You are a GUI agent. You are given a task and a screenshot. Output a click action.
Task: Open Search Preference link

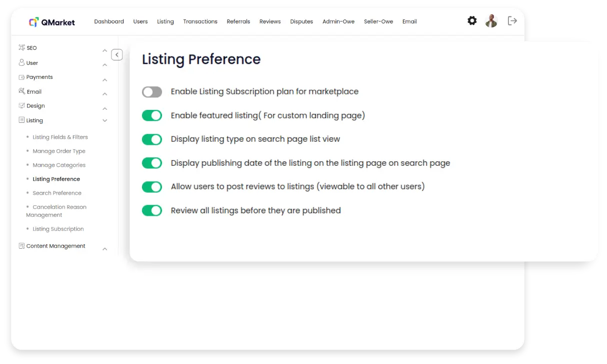[57, 193]
